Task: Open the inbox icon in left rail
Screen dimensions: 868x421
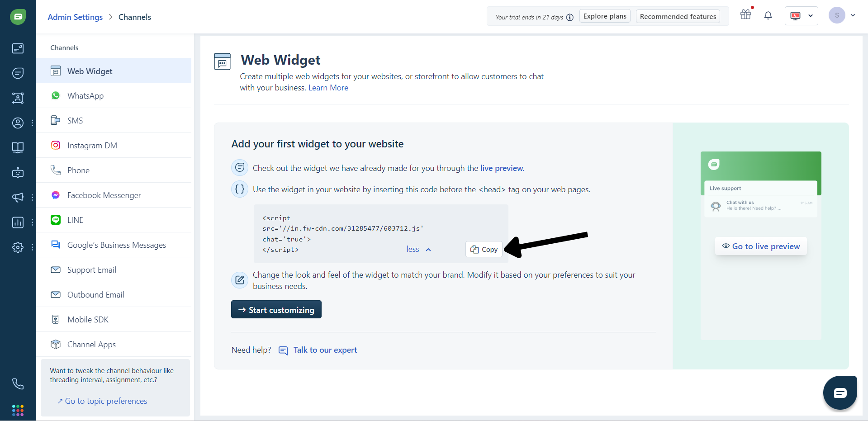Action: (18, 48)
